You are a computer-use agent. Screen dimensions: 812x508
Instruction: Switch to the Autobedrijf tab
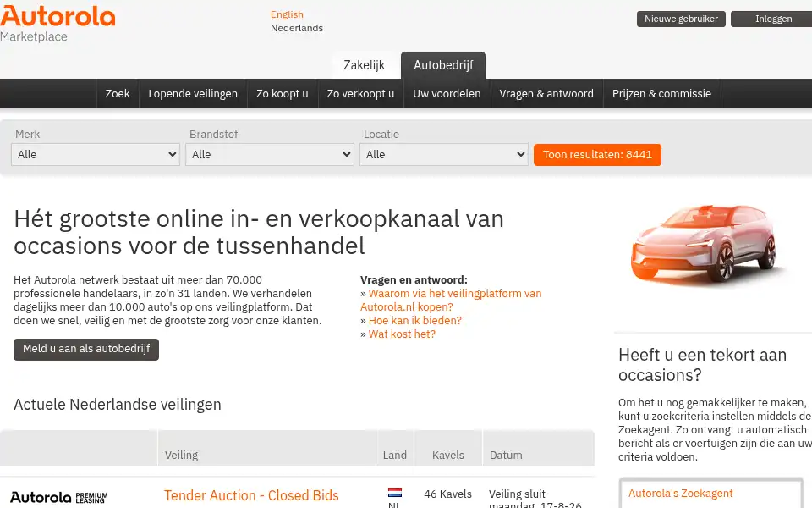click(443, 65)
